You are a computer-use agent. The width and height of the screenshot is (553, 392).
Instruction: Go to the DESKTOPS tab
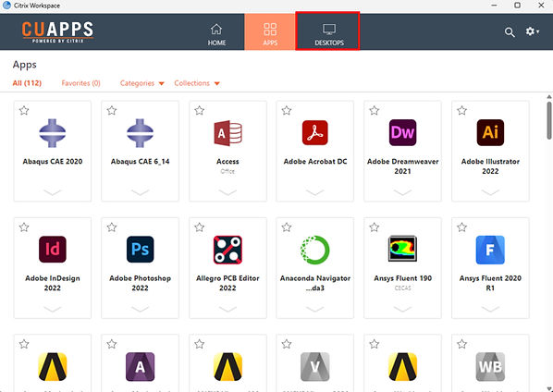(327, 31)
